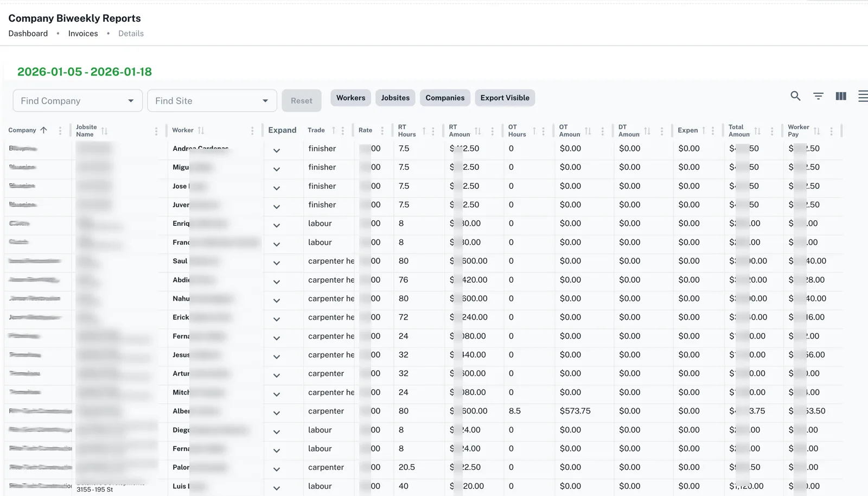Open Trade column options menu
Screen dimensions: 868x496
tap(342, 131)
